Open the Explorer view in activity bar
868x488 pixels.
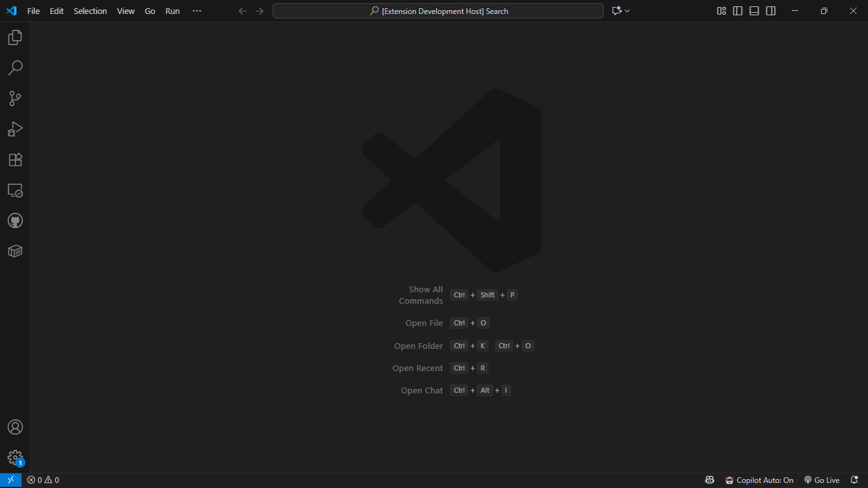(x=15, y=37)
